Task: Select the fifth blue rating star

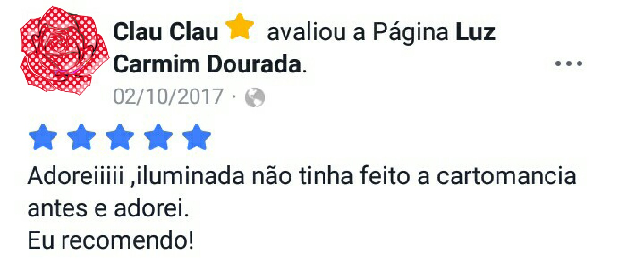Action: click(197, 137)
